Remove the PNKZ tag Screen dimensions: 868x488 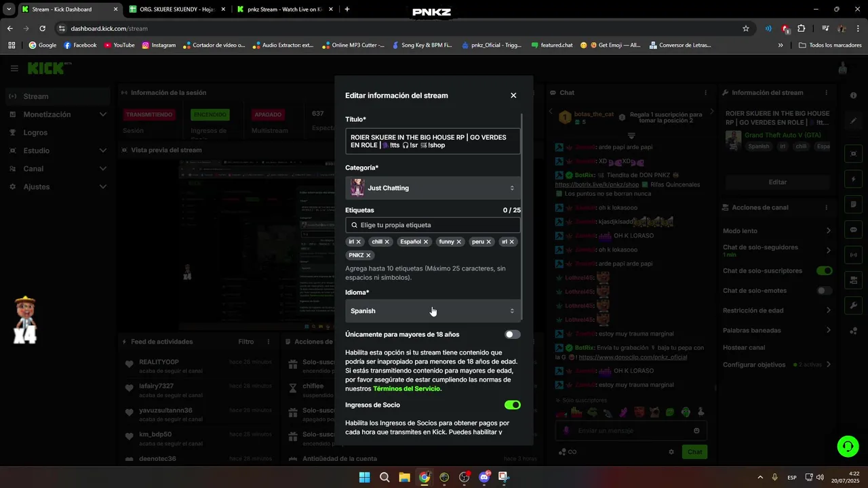(x=368, y=256)
